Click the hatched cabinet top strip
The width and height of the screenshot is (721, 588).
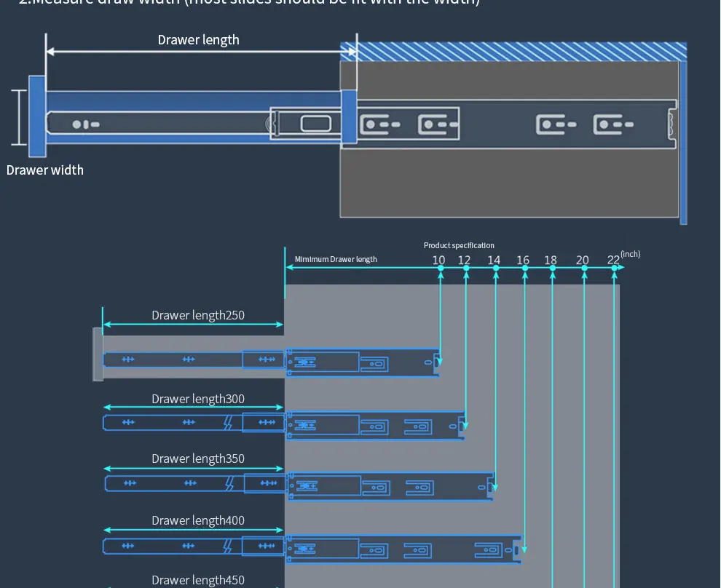click(x=513, y=51)
